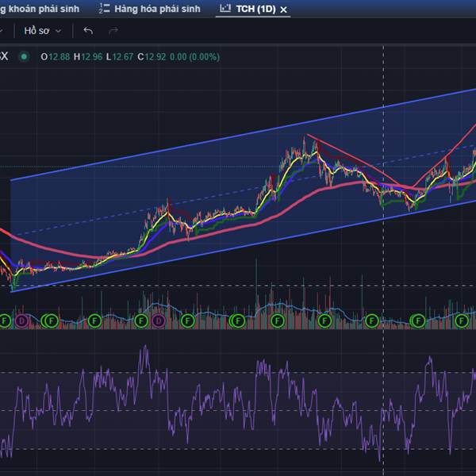Undo the last chart action

coord(88,31)
